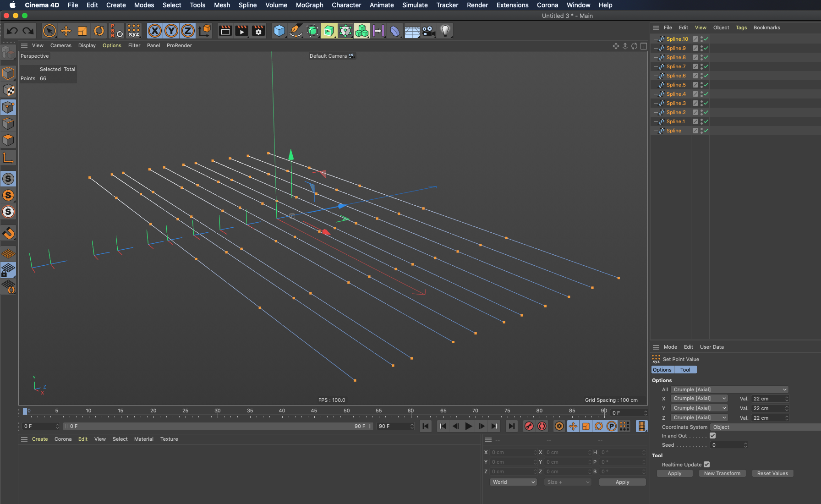Image resolution: width=821 pixels, height=504 pixels.
Task: Open the Z Crumple [Axial] dropdown
Action: [x=699, y=418]
